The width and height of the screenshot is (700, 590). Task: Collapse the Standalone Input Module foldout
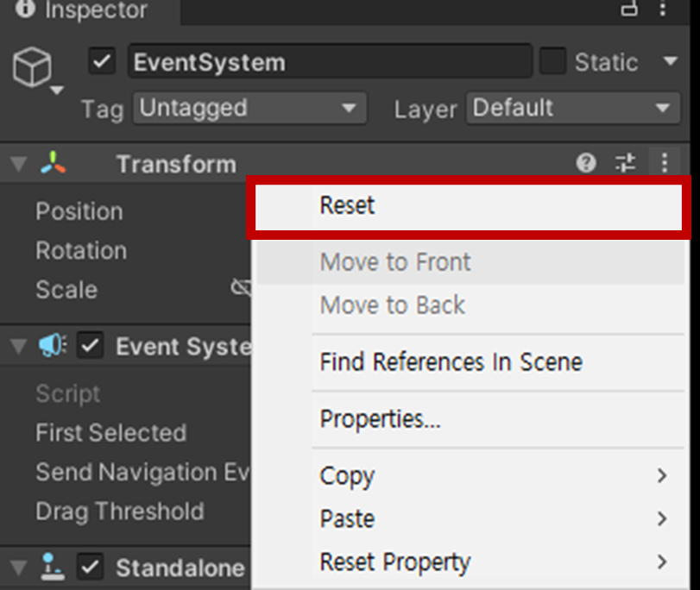(x=18, y=568)
